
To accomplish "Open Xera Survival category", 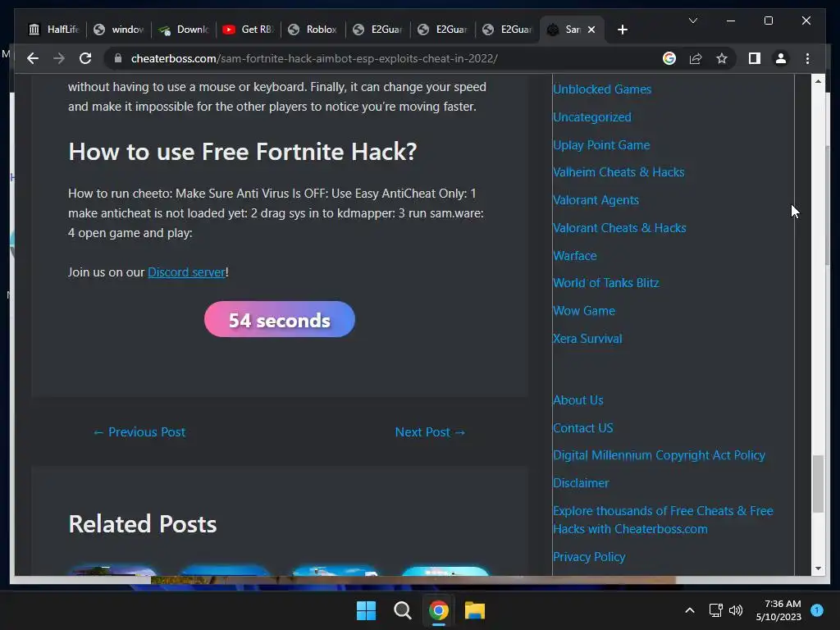I will (x=587, y=339).
